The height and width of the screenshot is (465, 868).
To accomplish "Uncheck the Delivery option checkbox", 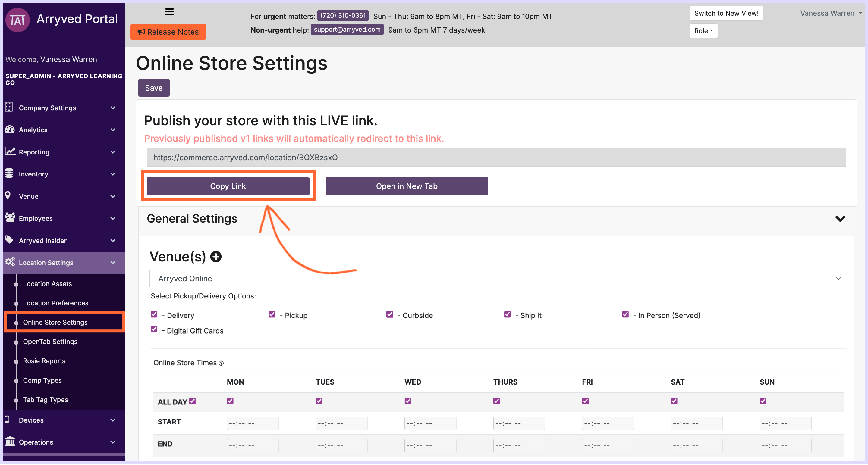I will point(154,314).
